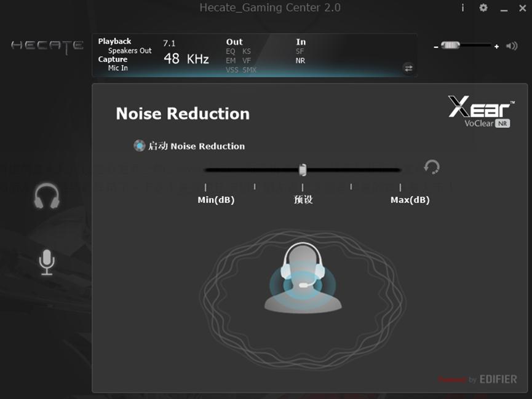This screenshot has width=532, height=399.
Task: Click the Xear VoClear NR logo
Action: (481, 112)
